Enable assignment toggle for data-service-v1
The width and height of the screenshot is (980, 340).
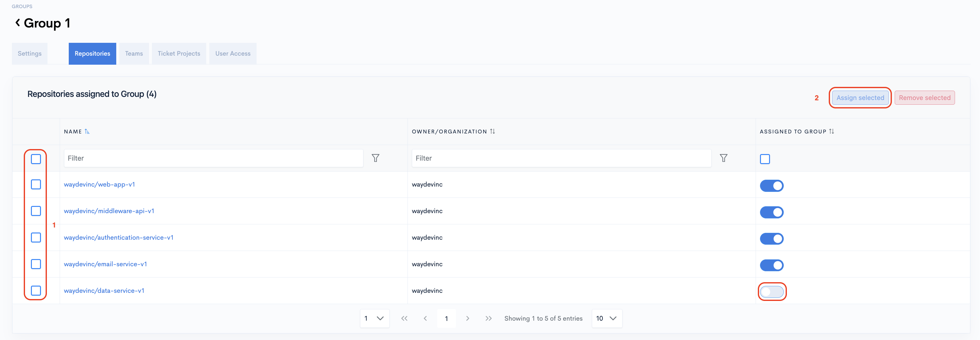[772, 292]
